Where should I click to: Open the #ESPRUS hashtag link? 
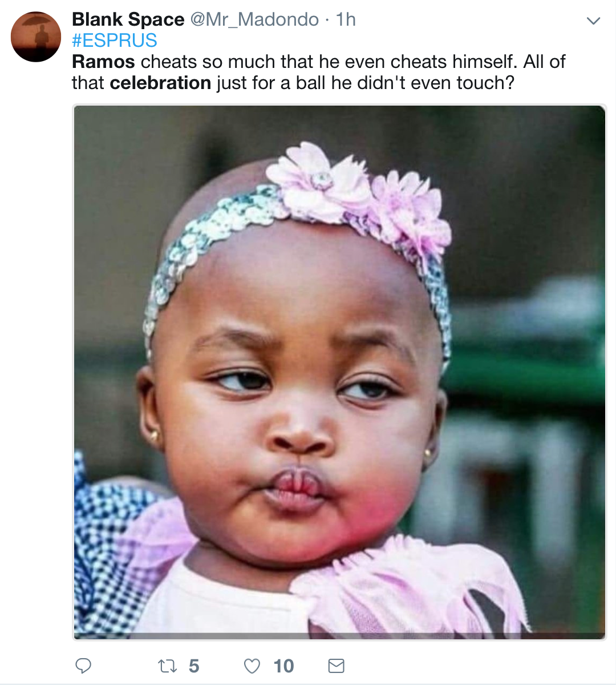115,41
